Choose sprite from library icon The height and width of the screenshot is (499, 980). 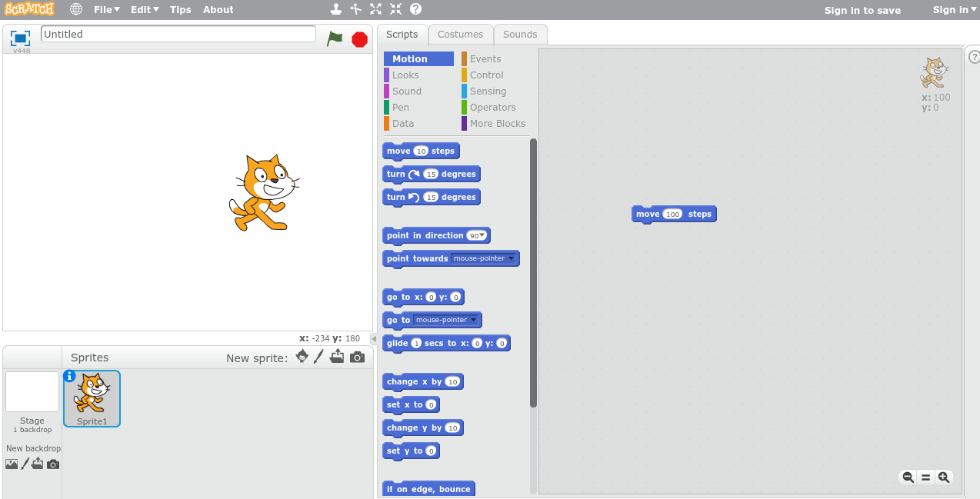tap(302, 357)
